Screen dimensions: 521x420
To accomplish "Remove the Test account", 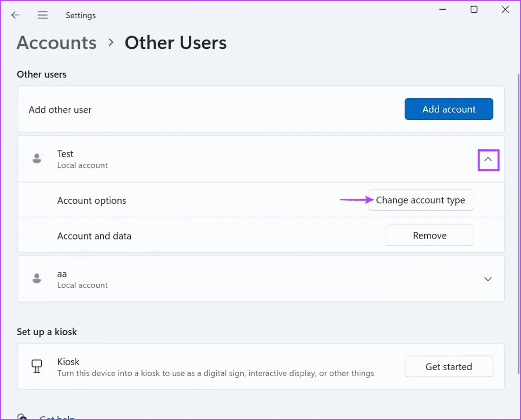I will (429, 235).
